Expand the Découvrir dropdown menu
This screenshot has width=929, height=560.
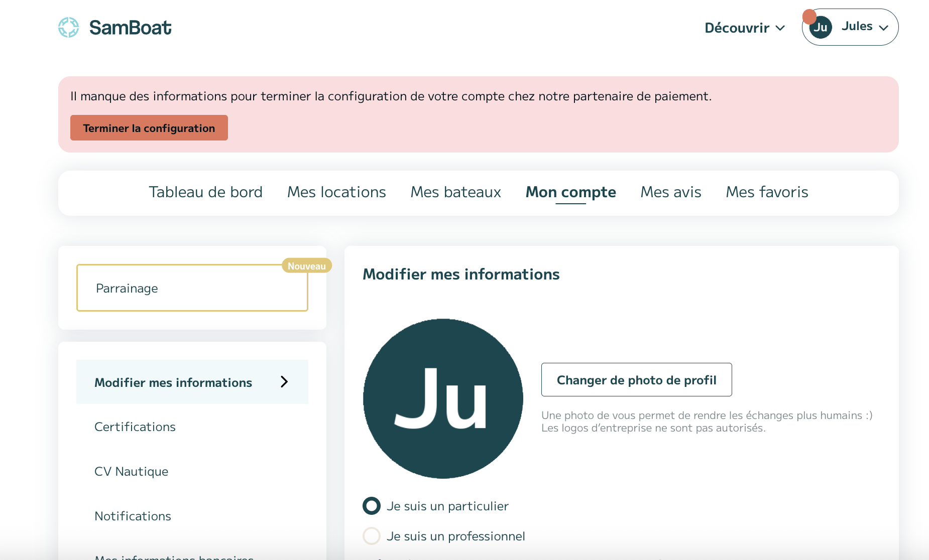point(744,28)
